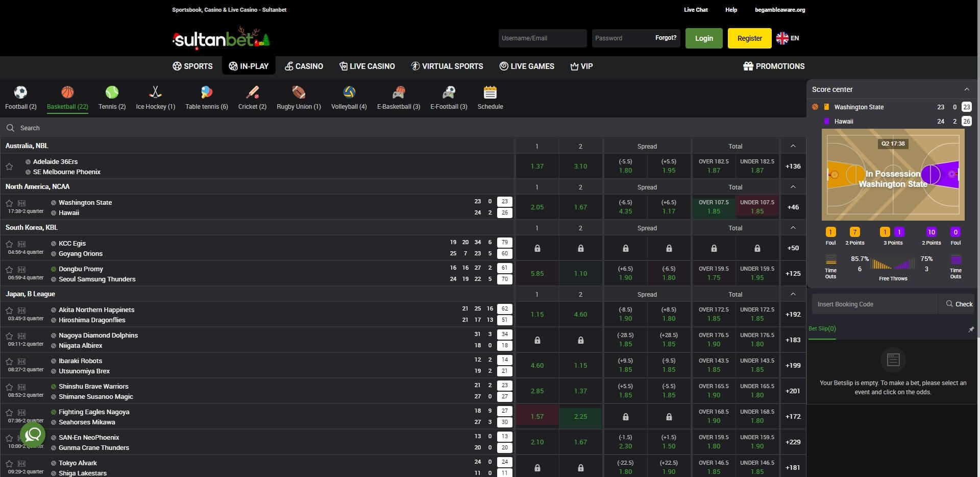Open the Promotions menu item

(x=774, y=66)
